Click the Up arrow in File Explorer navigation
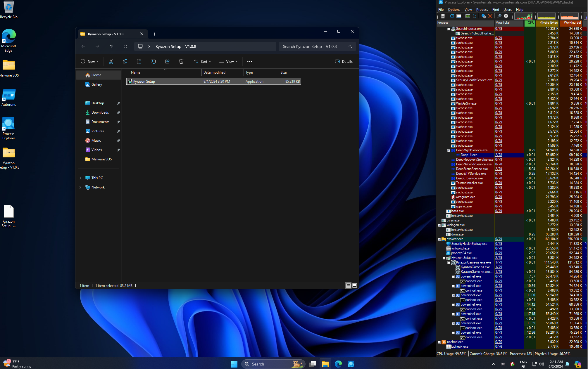Viewport: 588px width, 369px height. pyautogui.click(x=111, y=46)
